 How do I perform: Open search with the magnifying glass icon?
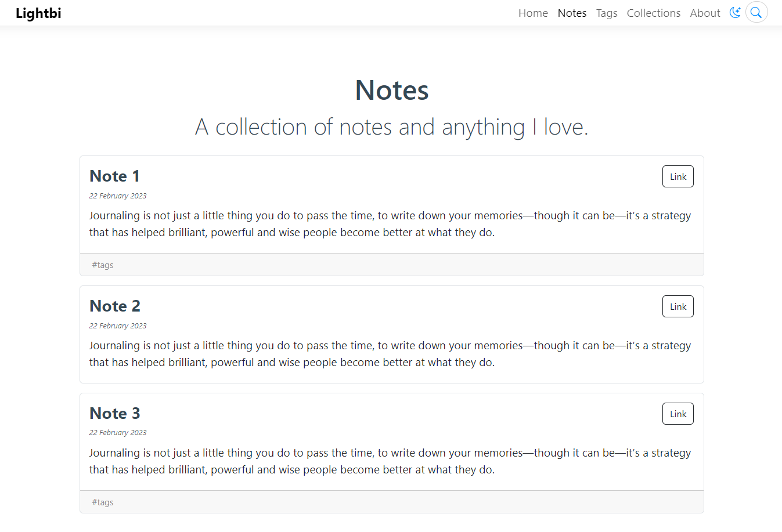pos(756,13)
